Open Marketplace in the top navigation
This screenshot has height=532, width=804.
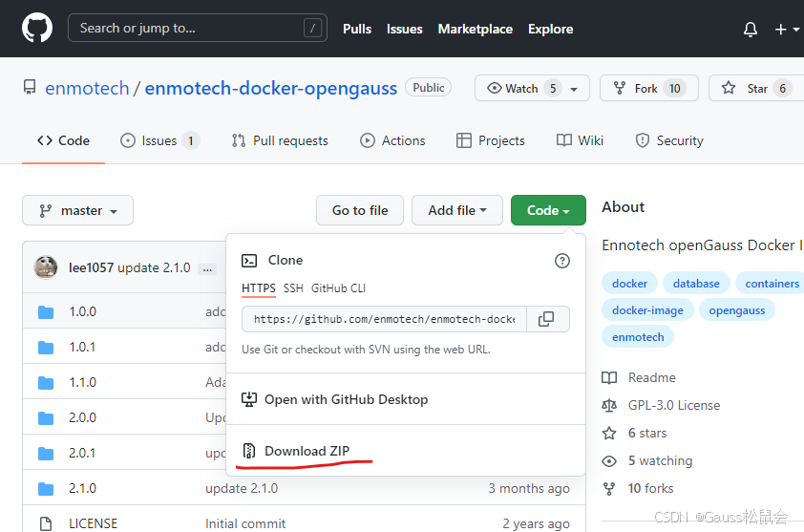click(476, 30)
